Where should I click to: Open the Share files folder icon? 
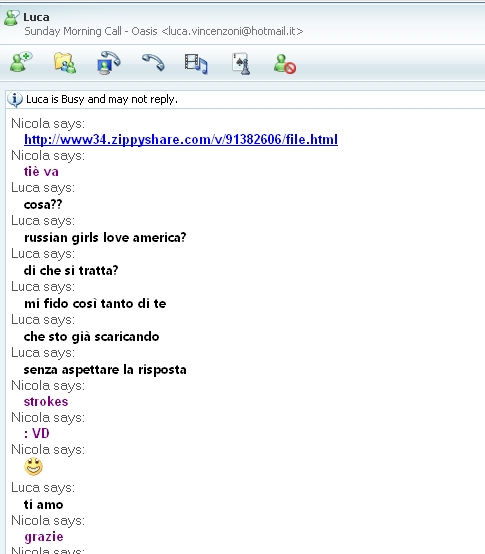[x=65, y=63]
